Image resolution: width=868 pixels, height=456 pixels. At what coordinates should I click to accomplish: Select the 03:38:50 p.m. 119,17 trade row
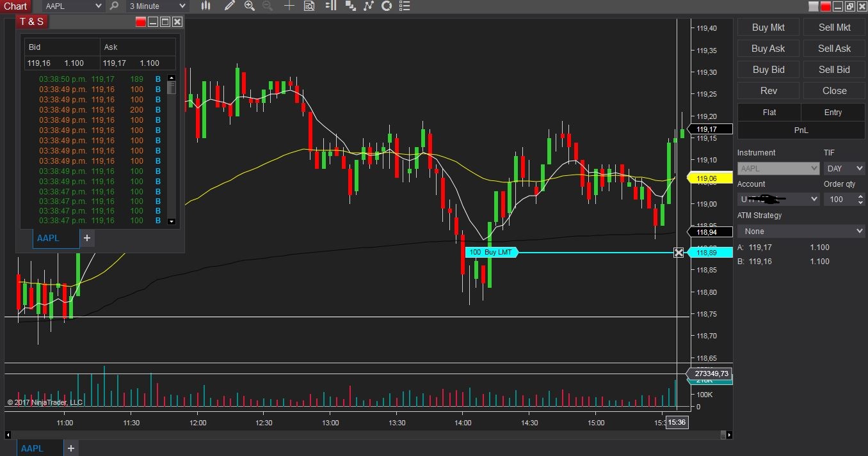(x=100, y=79)
